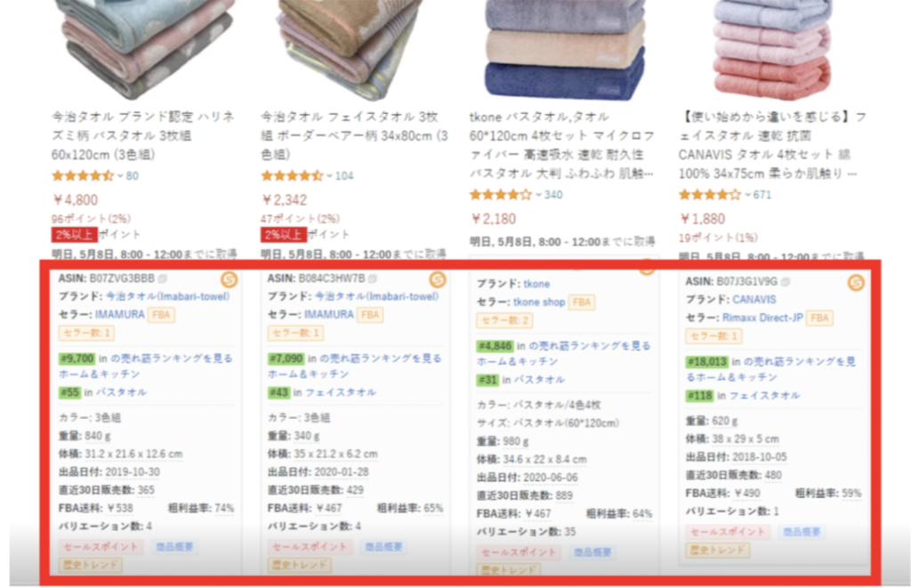Click the orange S icon on first product card
The width and height of the screenshot is (911, 588).
point(229,279)
